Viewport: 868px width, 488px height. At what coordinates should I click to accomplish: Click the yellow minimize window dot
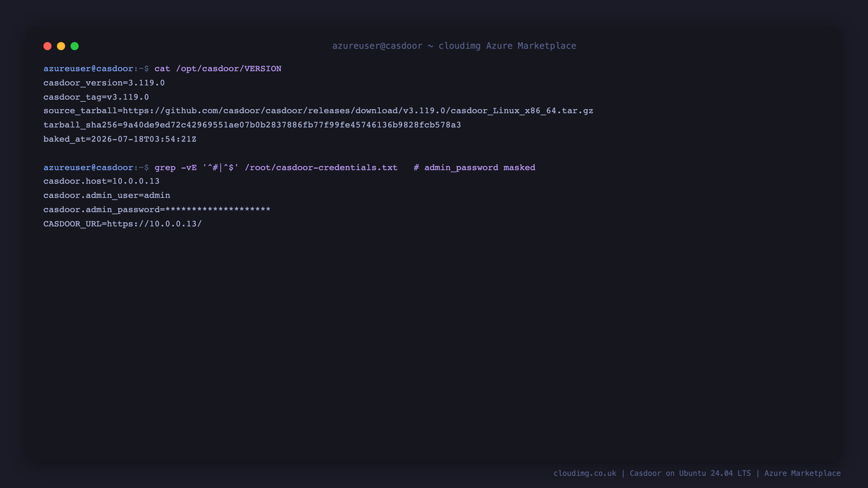coord(61,46)
